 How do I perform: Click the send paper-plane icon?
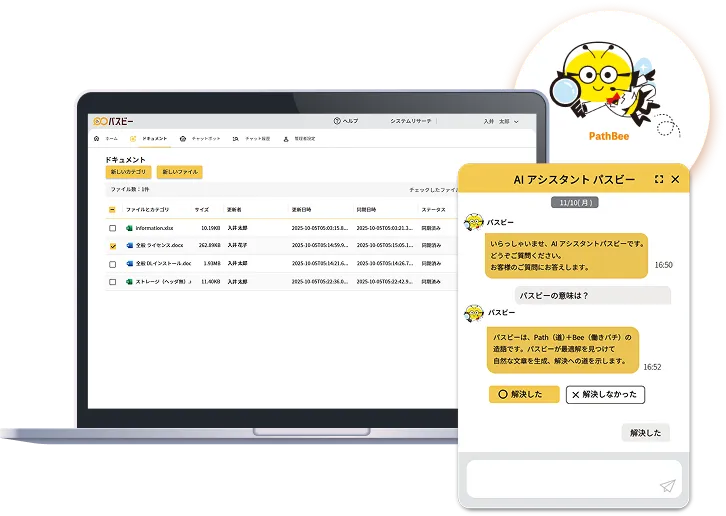click(667, 486)
